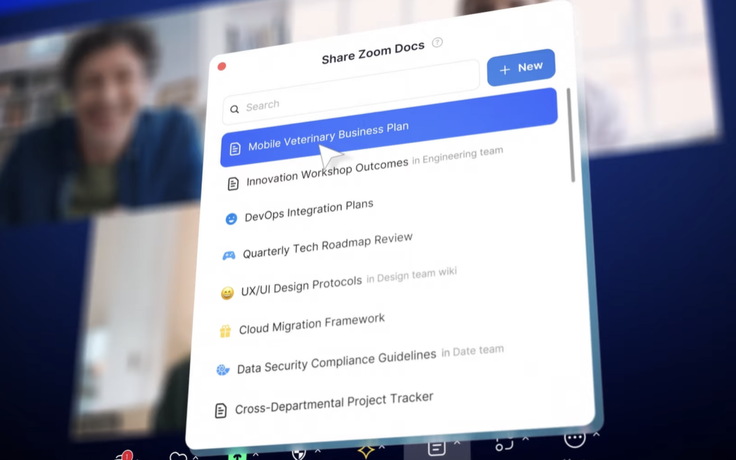Click the game controller icon for Quarterly Tech Roadmap
This screenshot has height=460, width=736.
click(229, 255)
